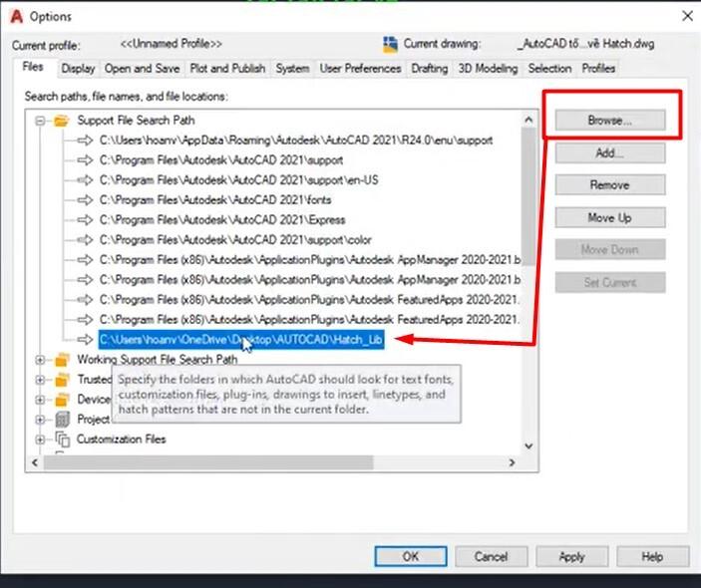Click the vertical scrollbar thumb
The image size is (701, 588).
coord(528,196)
